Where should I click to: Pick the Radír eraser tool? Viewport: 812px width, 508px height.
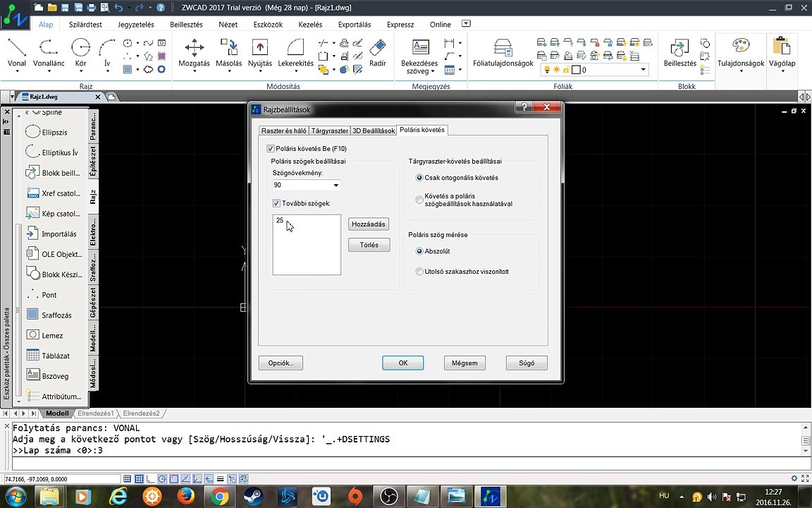(378, 54)
